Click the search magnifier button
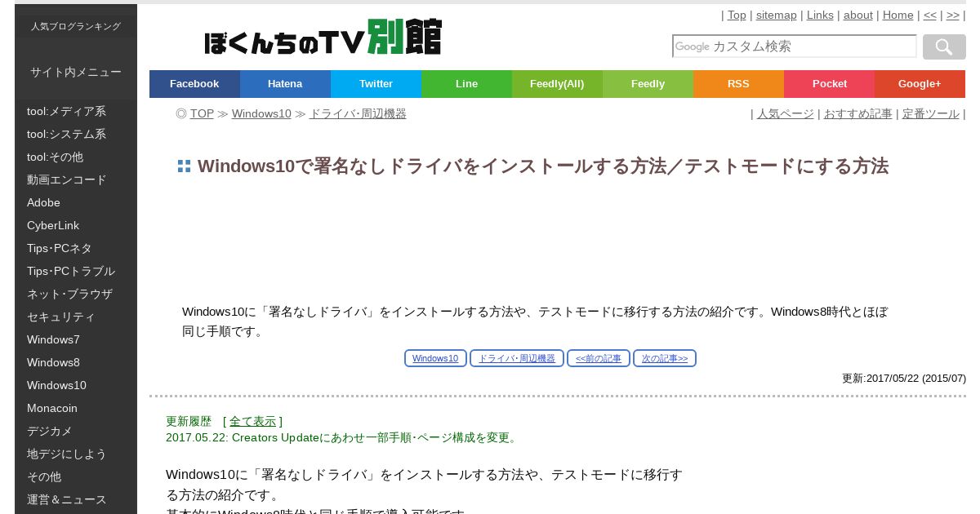The height and width of the screenshot is (514, 980). coord(944,47)
